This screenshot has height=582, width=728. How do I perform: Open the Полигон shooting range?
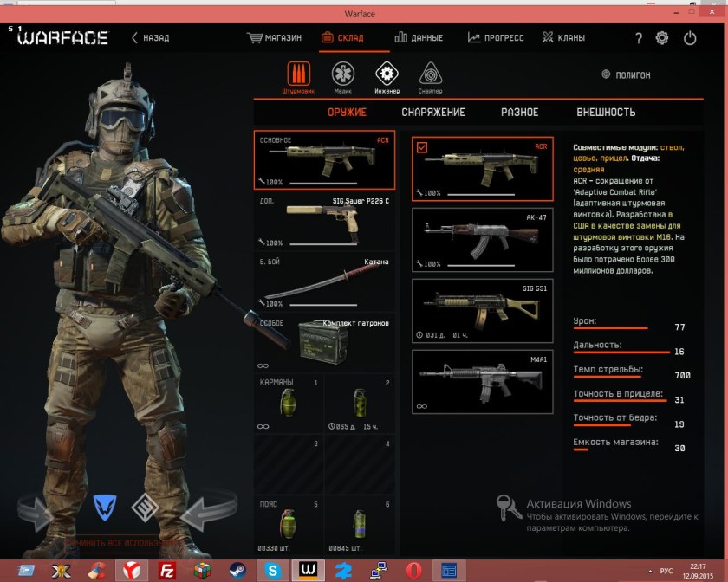tap(626, 74)
